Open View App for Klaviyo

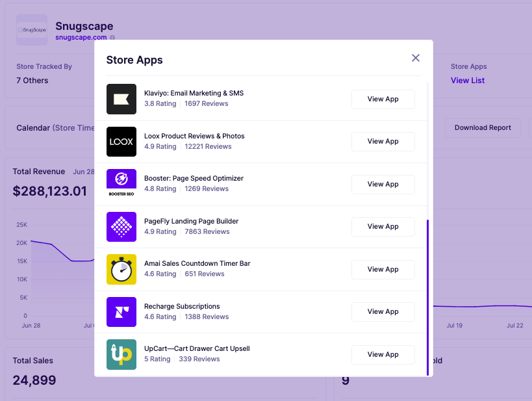(383, 99)
